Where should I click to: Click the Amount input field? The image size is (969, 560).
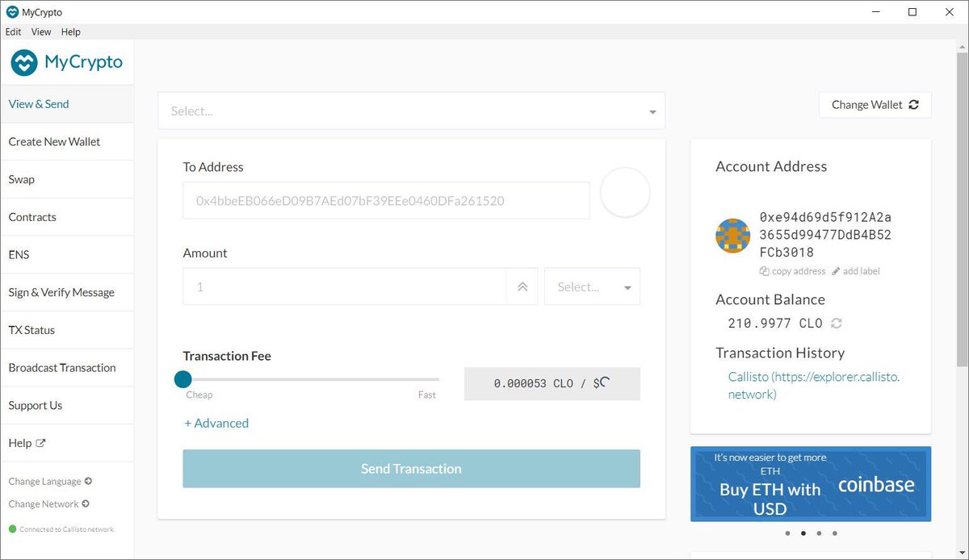click(345, 286)
